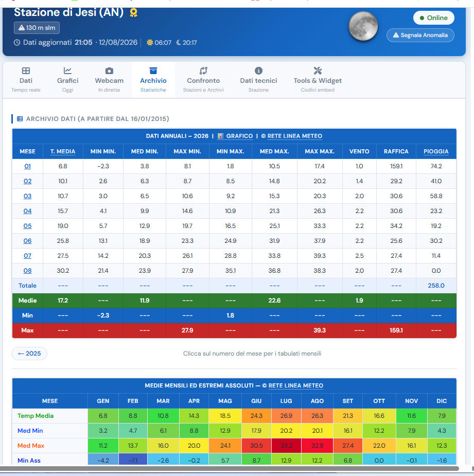Switch to the Dati tecnici tab label

point(258,81)
